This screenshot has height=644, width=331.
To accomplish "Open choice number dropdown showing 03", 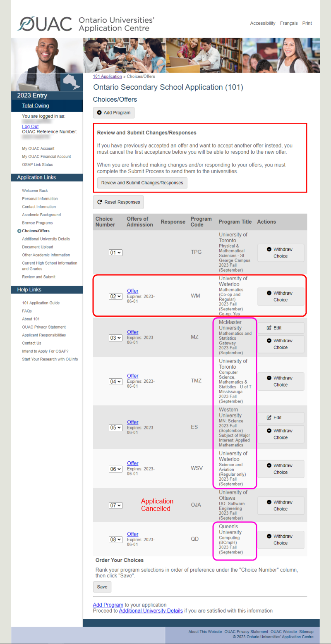I will tap(115, 338).
